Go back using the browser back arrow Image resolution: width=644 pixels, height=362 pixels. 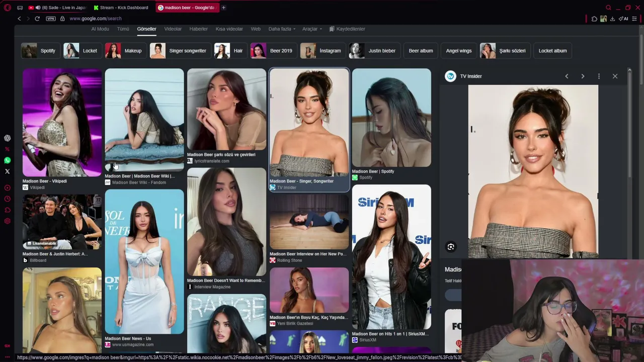tap(19, 19)
